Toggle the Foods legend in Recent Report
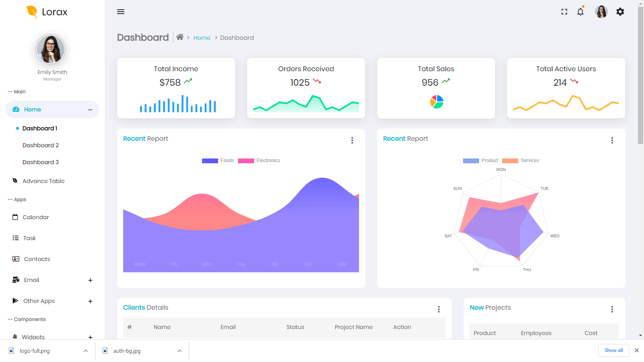Screen dimensions: 644x362 click(218, 160)
